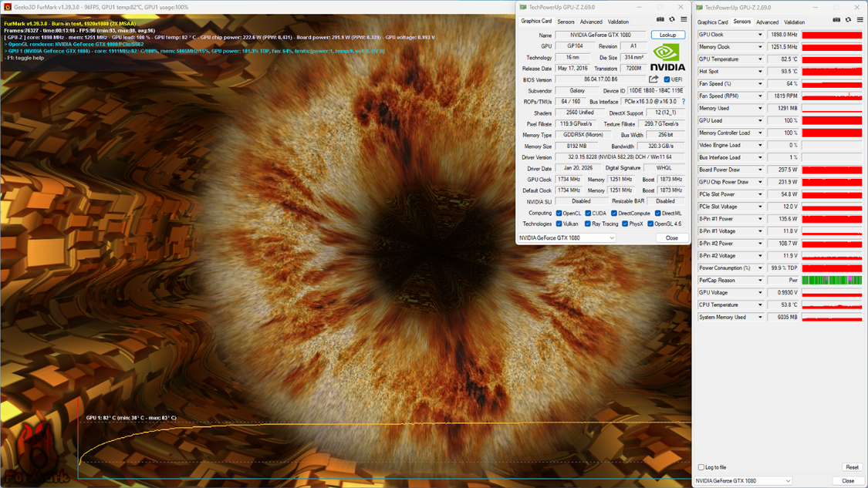Screen dimensions: 868x488
Task: Click the 93.5 °C Hot Spot value
Action: point(783,72)
